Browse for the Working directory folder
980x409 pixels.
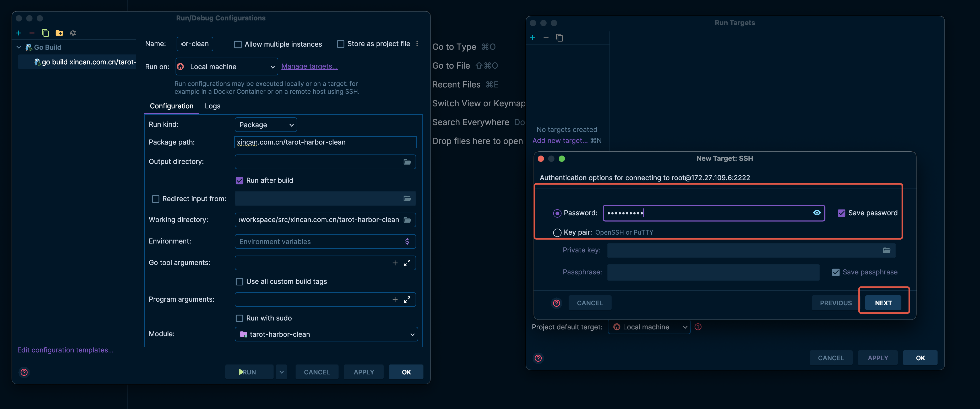407,220
